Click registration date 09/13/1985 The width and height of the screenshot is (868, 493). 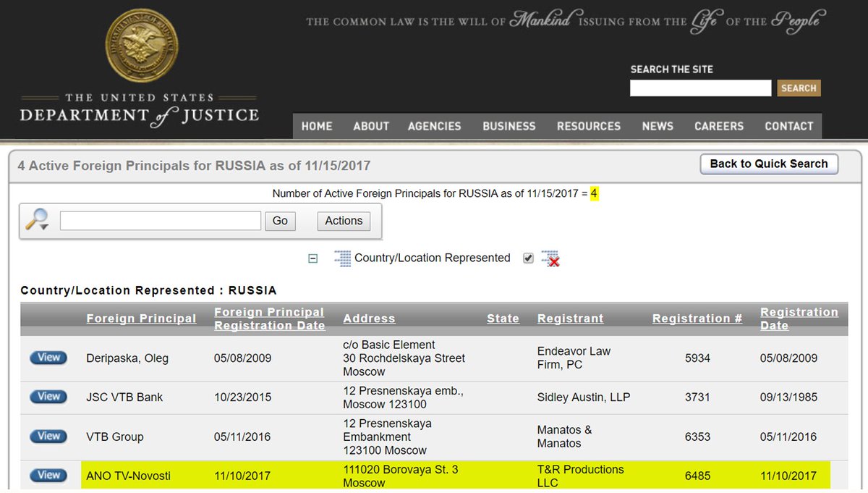[x=788, y=397]
